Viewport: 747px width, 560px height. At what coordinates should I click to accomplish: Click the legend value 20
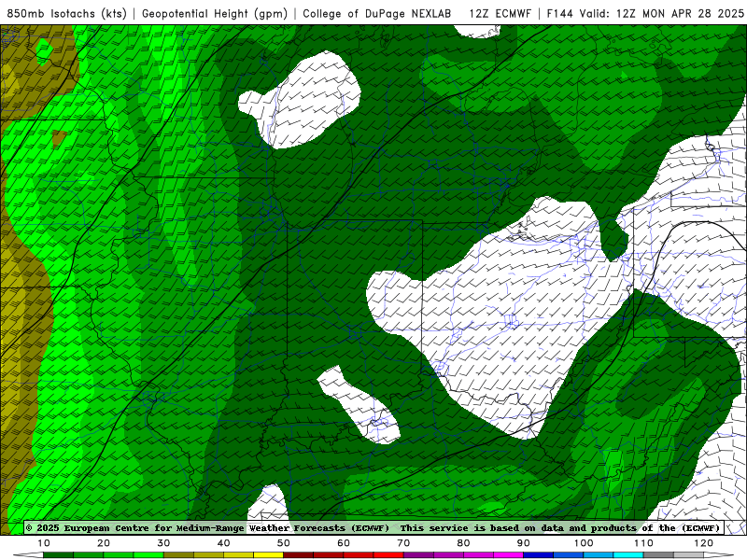pos(104,543)
